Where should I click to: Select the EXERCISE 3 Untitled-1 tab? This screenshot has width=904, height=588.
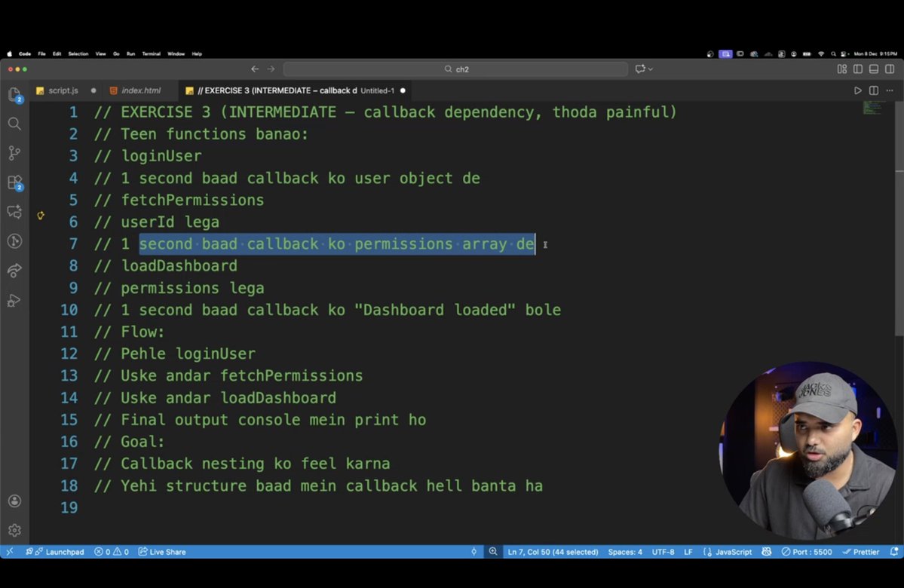click(x=296, y=90)
